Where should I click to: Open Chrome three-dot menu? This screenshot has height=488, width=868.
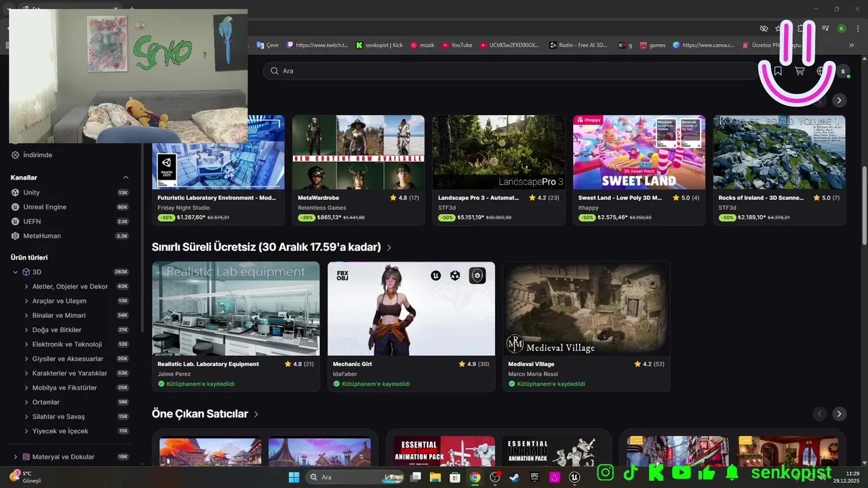tap(856, 28)
